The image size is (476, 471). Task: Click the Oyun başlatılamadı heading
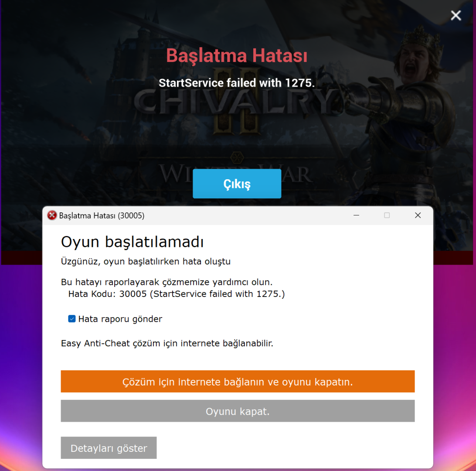(133, 242)
